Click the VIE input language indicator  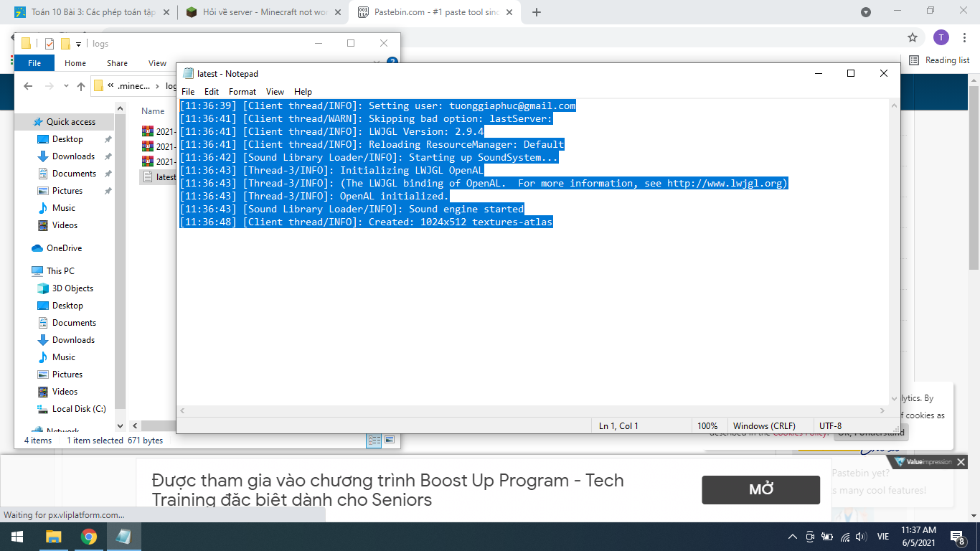[x=883, y=537]
